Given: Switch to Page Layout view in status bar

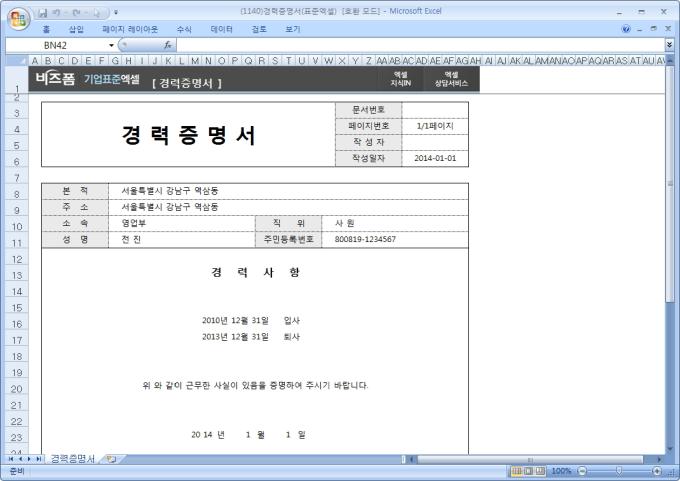Looking at the screenshot, I should coord(528,471).
